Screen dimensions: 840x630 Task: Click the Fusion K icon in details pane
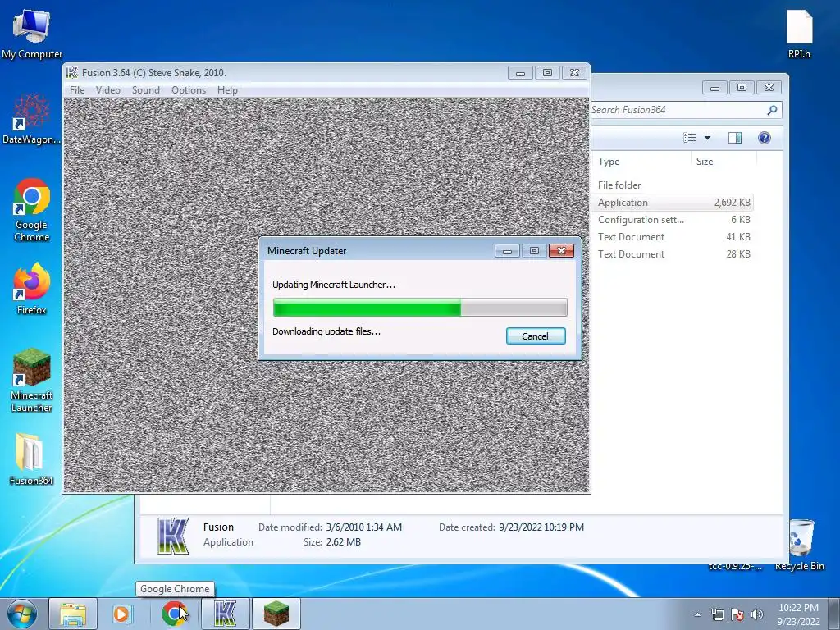pos(173,535)
